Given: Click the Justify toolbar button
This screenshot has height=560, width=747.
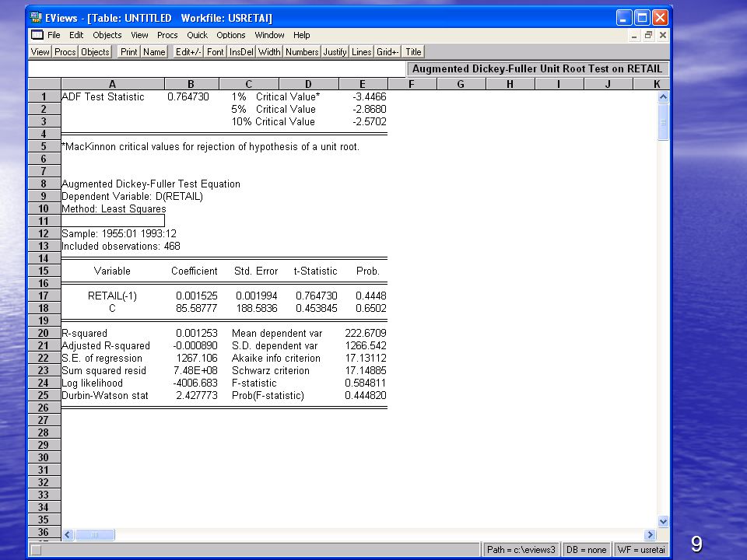Looking at the screenshot, I should click(335, 52).
